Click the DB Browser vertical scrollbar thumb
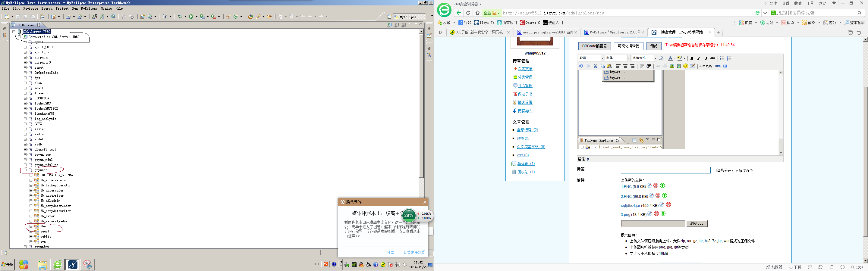 421,106
